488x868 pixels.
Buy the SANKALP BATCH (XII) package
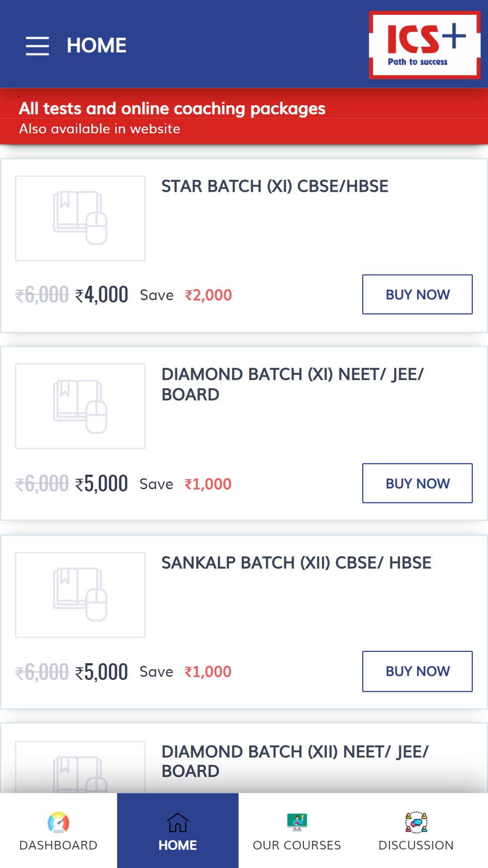418,671
